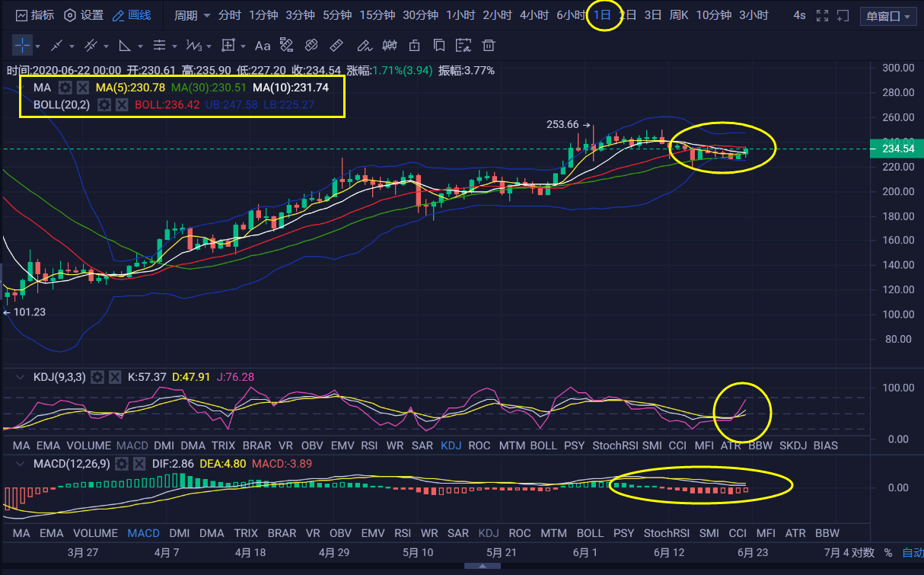Toggle percent % price scale
The image size is (924, 575).
point(887,553)
